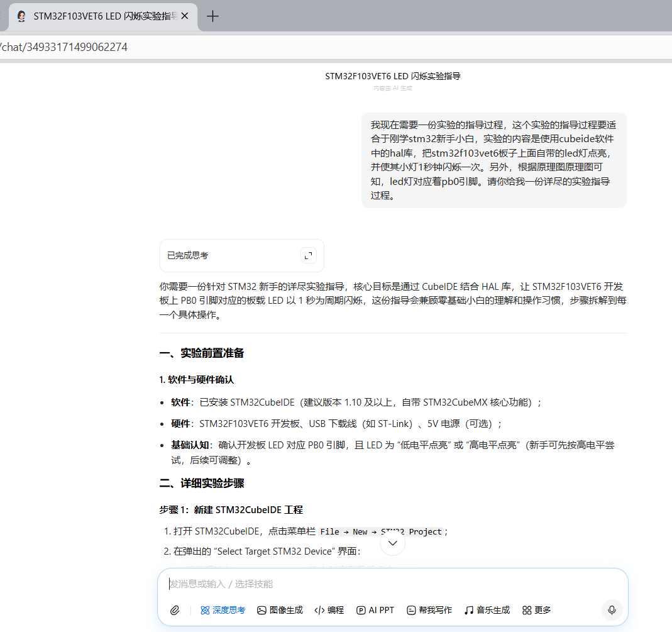
Task: Choose the 帮我写作 writing assistant
Action: (x=429, y=610)
